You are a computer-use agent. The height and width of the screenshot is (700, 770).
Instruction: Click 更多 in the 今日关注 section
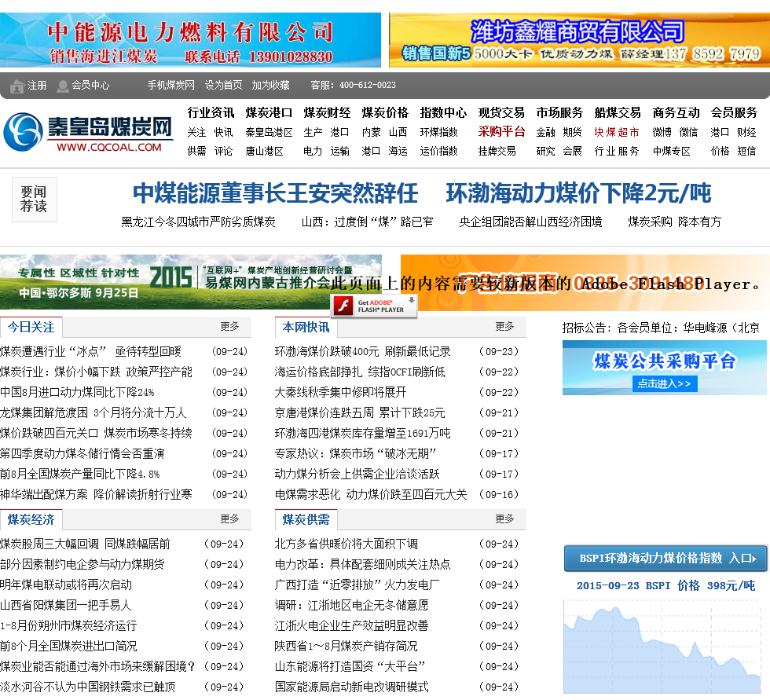pyautogui.click(x=229, y=327)
